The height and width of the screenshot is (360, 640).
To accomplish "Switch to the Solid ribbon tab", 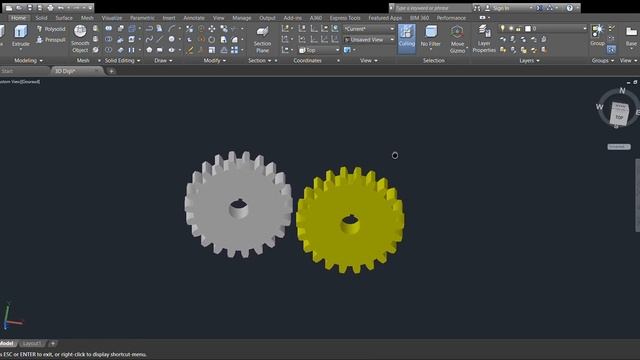I will click(x=41, y=18).
